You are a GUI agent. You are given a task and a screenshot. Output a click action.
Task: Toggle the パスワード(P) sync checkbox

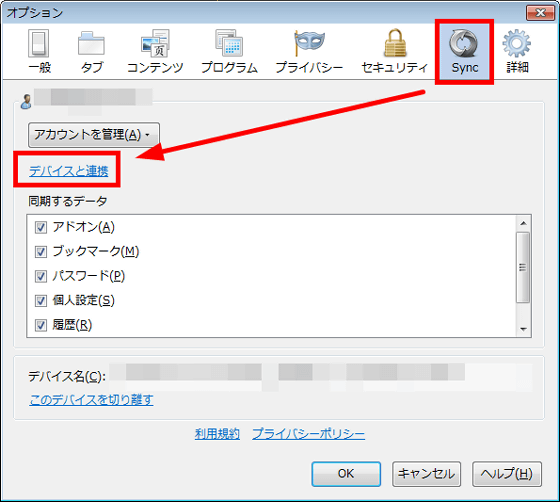pos(40,276)
